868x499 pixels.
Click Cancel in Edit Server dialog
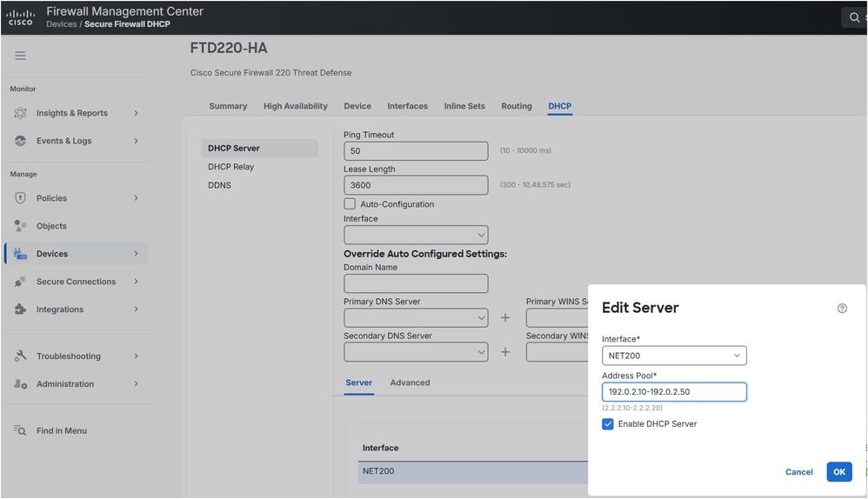(x=798, y=472)
